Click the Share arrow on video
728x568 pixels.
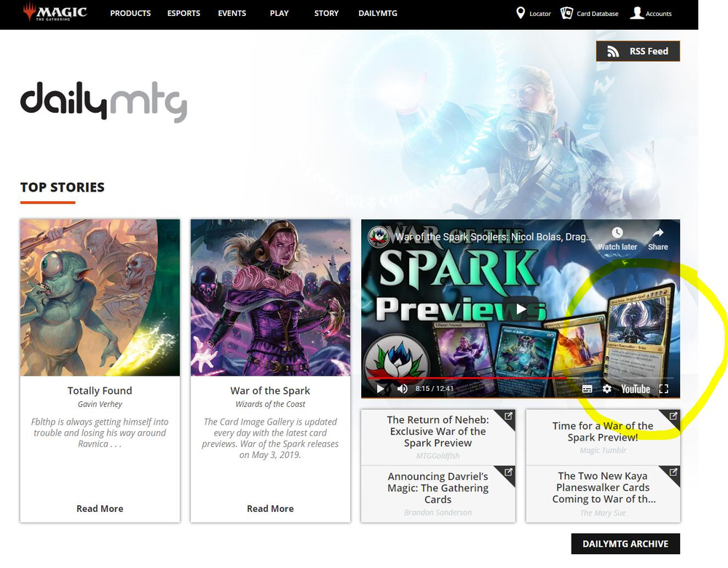[x=658, y=233]
